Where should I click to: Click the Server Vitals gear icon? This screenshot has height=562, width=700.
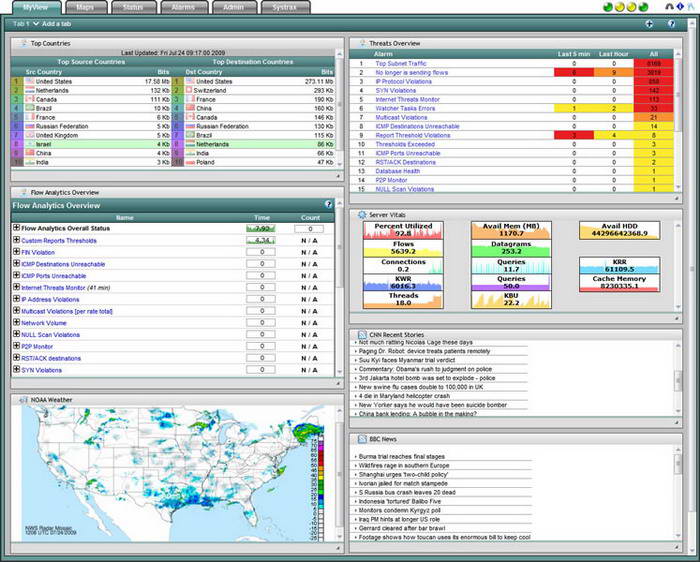point(362,215)
